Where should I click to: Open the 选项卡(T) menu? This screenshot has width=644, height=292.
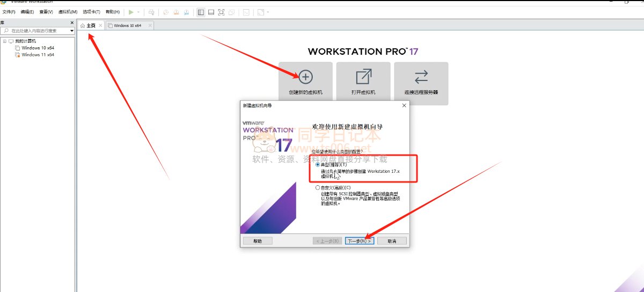tap(91, 12)
